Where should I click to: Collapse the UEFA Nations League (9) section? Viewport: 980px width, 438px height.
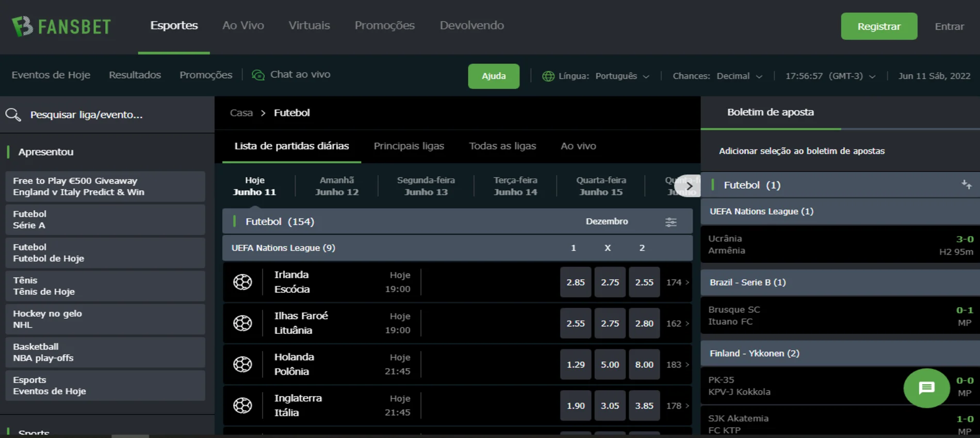[x=458, y=248]
